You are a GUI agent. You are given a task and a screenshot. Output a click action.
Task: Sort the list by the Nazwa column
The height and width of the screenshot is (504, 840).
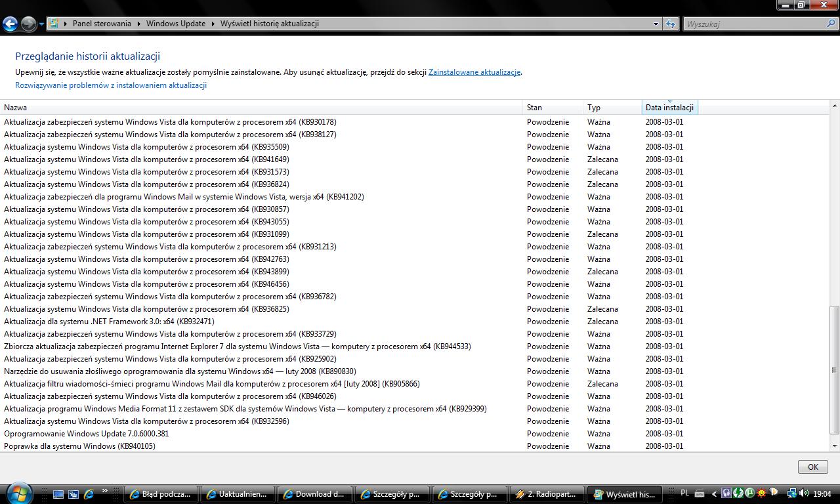[x=262, y=108]
